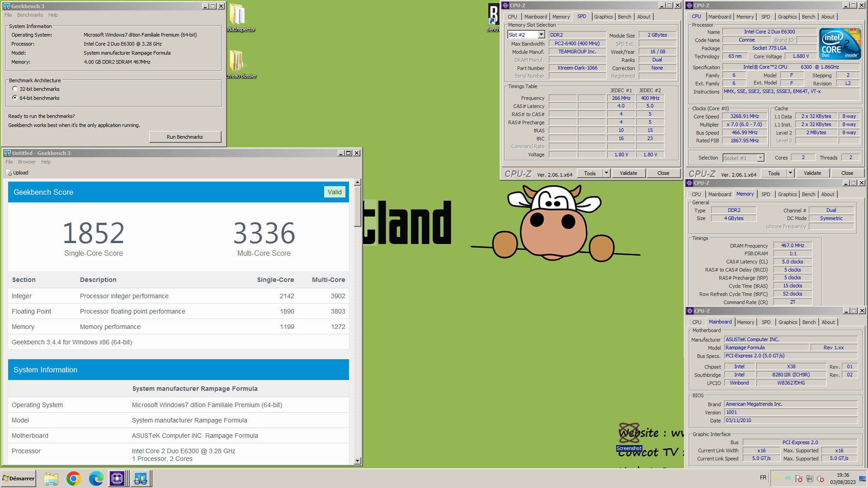Viewport: 868px width, 488px height.
Task: Click Upload in the Geekbench results toolbar
Action: [x=17, y=173]
